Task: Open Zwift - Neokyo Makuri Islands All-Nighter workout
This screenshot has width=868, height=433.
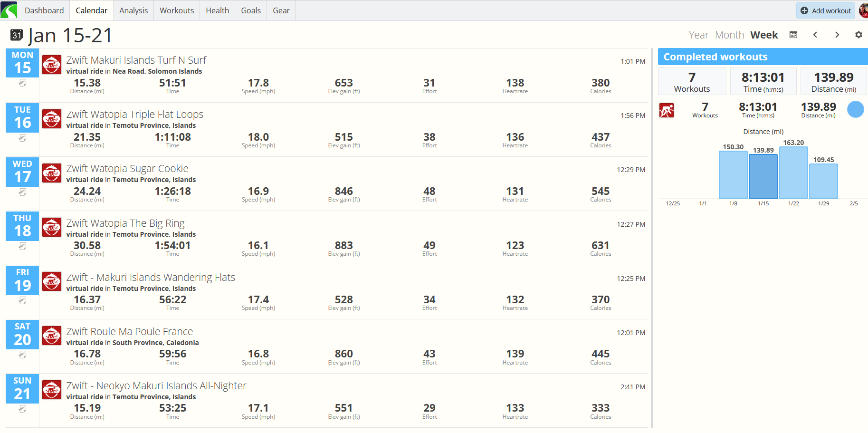Action: click(156, 385)
